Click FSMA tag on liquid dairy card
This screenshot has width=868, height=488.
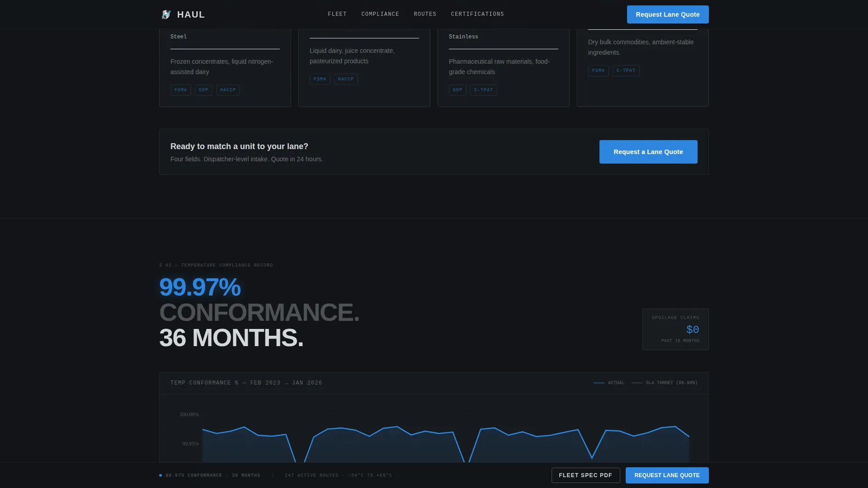tap(320, 79)
